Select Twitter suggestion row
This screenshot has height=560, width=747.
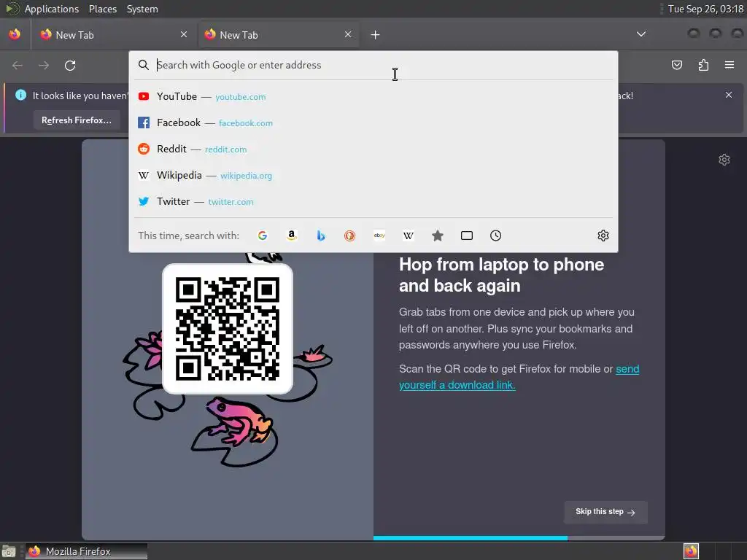coord(373,201)
